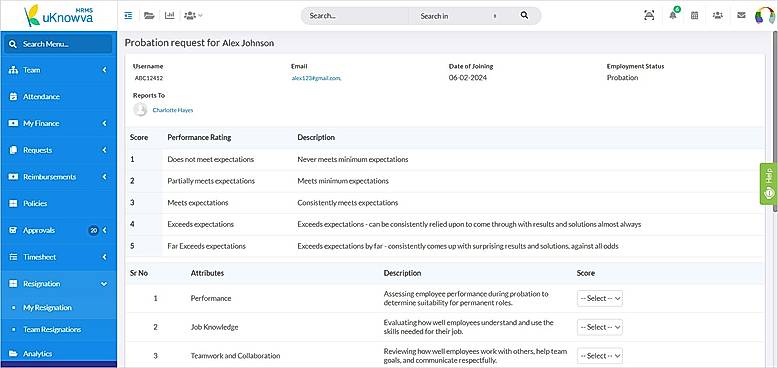Click 'Partially meets expectations' rating

(x=211, y=181)
